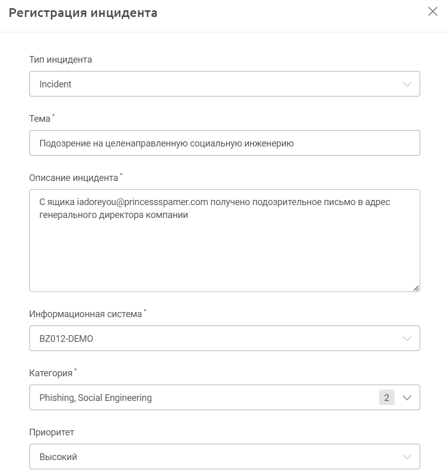The width and height of the screenshot is (448, 476).
Task: Open the BZ012-DEMO information system dropdown
Action: [216, 338]
